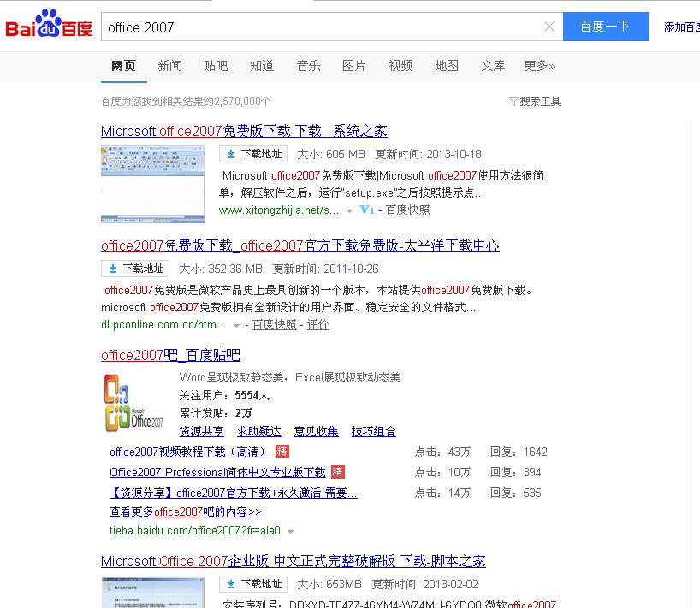Open 【资源分享】office2007官方下载+永久激活 post

point(233,493)
